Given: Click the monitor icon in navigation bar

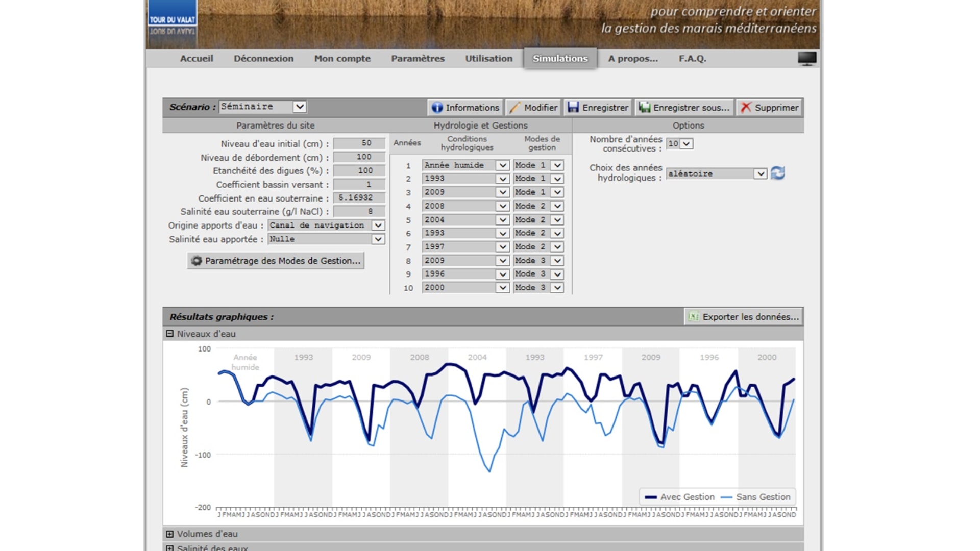Looking at the screenshot, I should 806,58.
